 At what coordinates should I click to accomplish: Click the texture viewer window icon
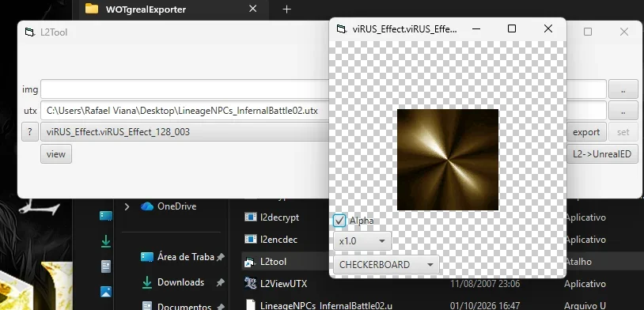click(x=341, y=28)
